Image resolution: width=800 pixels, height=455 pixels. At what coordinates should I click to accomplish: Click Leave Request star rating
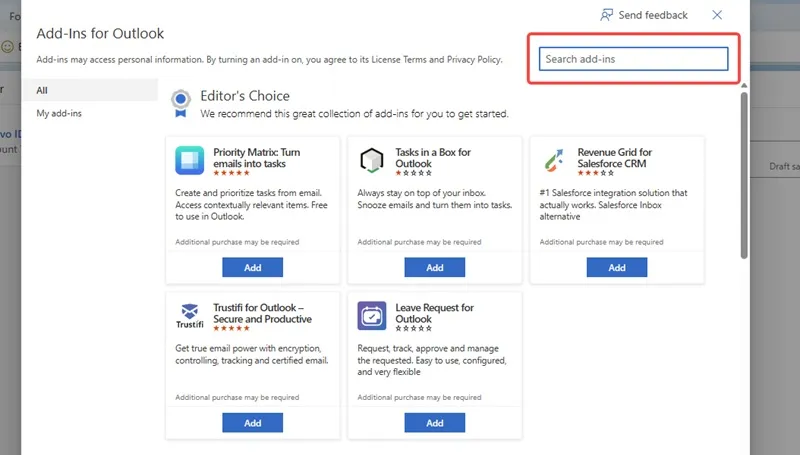pyautogui.click(x=413, y=328)
